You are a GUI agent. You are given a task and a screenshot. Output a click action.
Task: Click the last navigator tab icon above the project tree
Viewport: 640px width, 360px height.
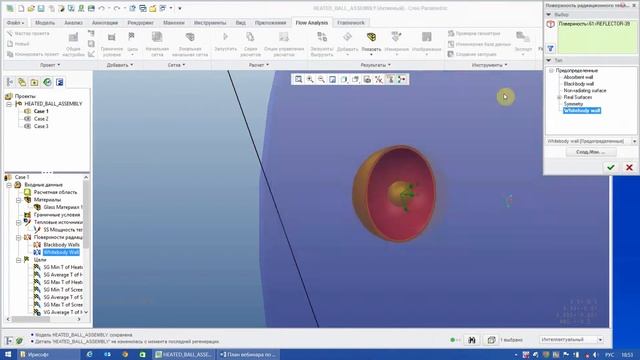coord(60,82)
